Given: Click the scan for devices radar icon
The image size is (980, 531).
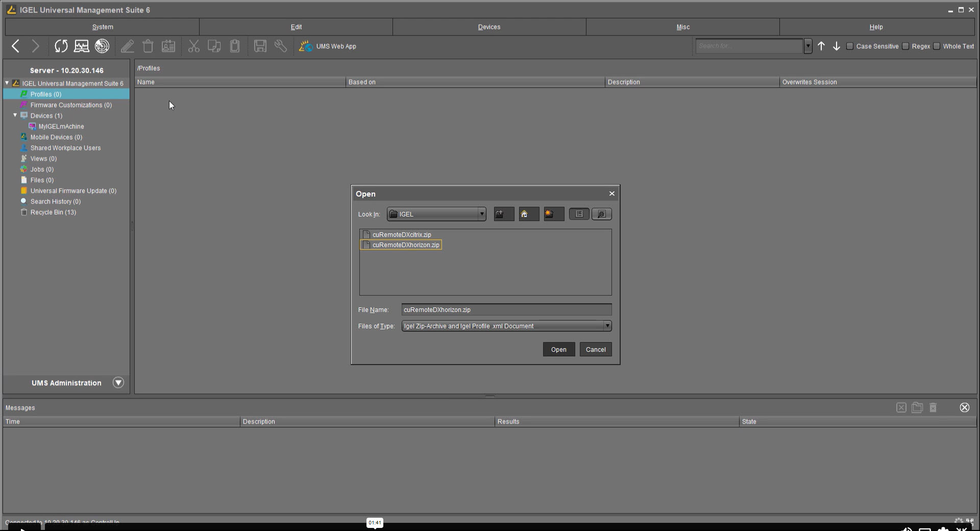Looking at the screenshot, I should [102, 46].
